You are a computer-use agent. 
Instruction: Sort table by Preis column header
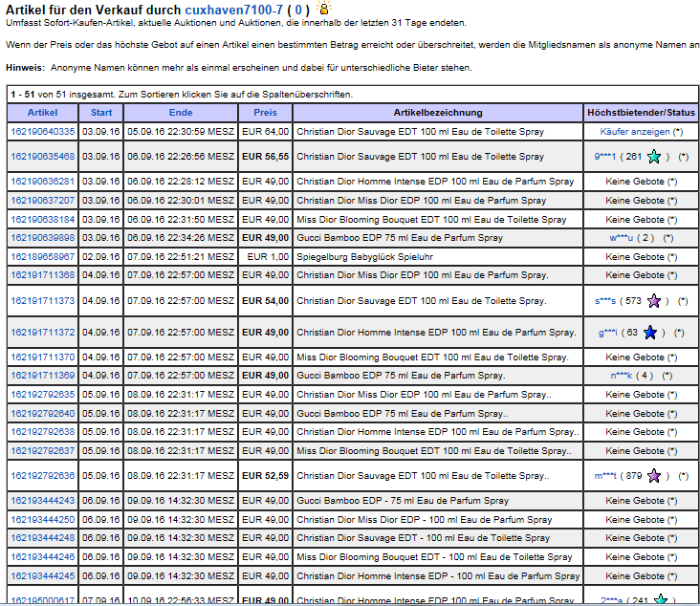click(x=265, y=113)
